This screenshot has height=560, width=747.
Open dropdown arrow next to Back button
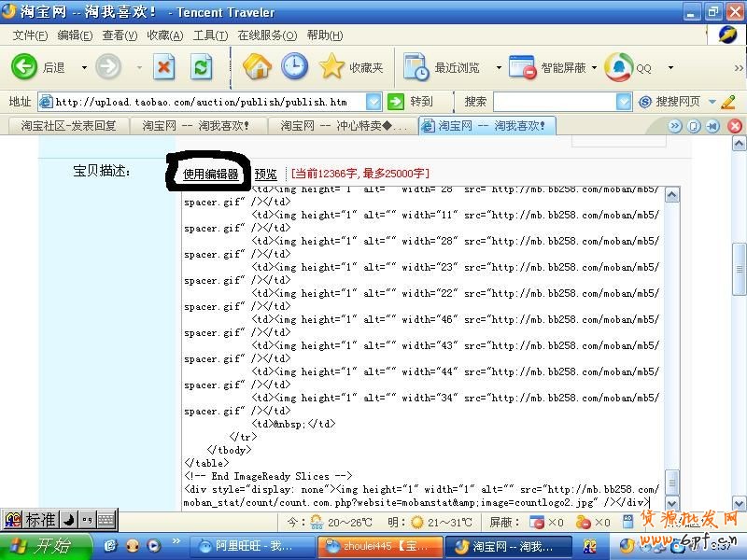click(84, 67)
